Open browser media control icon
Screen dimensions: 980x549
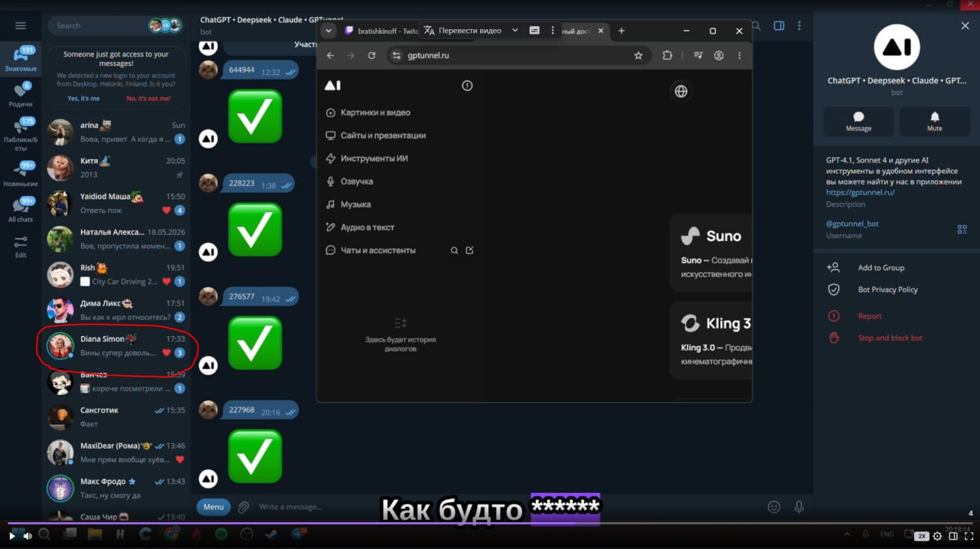coord(697,56)
